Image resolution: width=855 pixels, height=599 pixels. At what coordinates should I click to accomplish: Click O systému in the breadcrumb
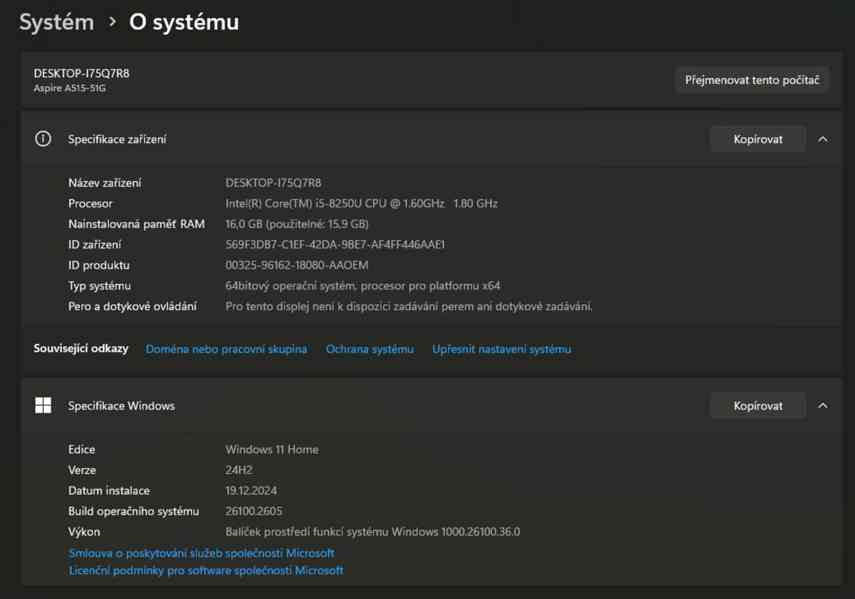(183, 21)
